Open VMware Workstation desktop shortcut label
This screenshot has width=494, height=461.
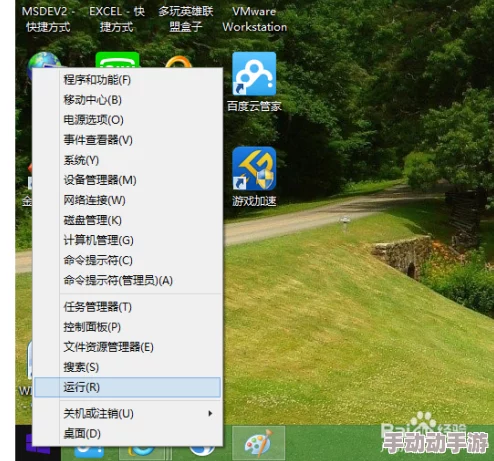pos(254,19)
